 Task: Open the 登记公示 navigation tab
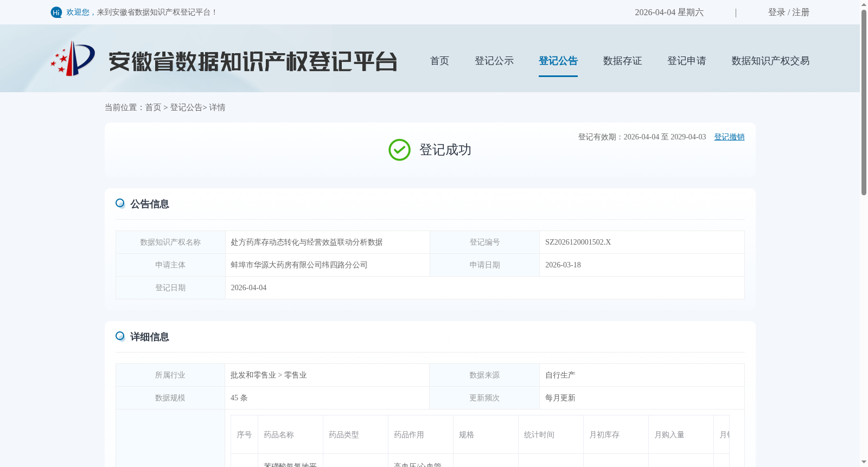pos(494,61)
